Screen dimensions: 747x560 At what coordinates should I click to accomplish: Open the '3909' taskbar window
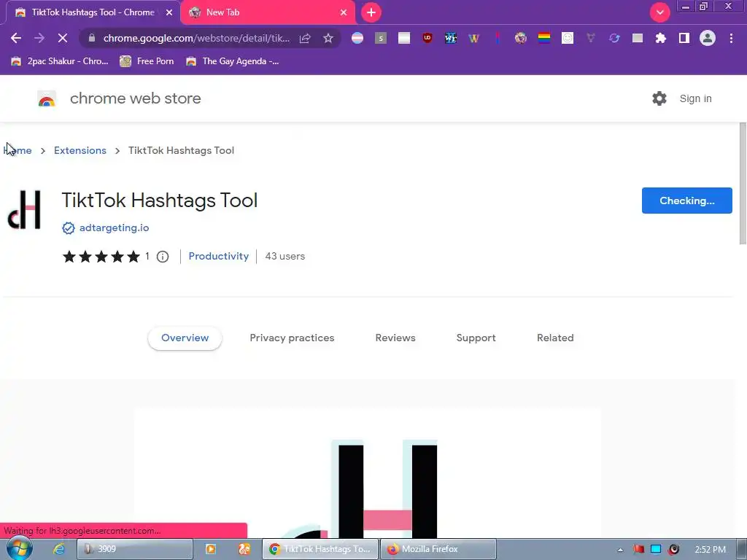135,550
